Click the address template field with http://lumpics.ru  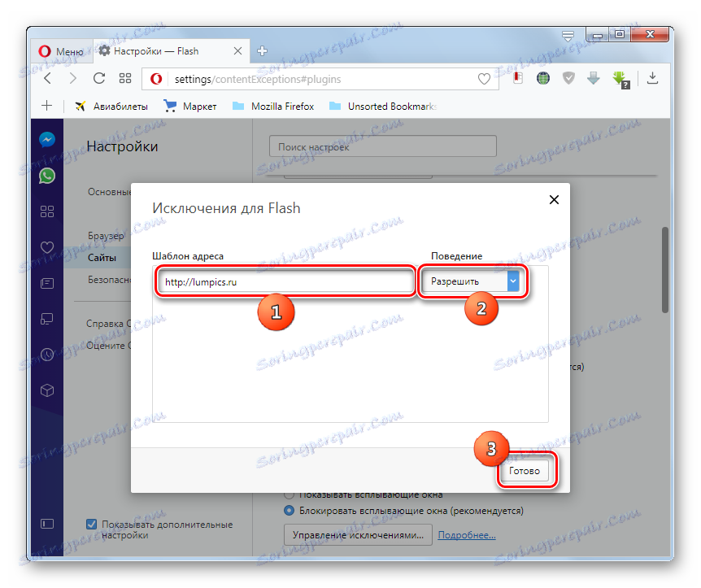coord(285,281)
